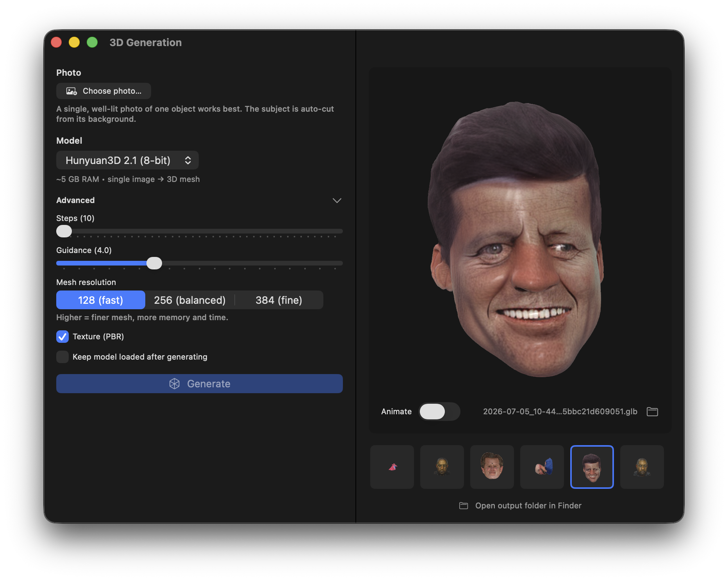Click the red close window button

(x=56, y=42)
